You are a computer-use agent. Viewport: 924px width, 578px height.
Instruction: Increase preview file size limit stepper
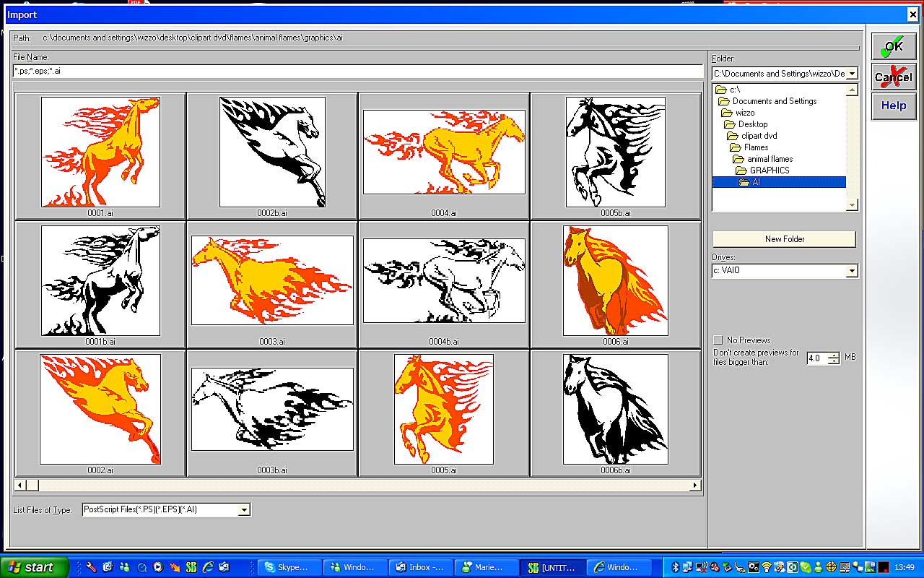(834, 355)
